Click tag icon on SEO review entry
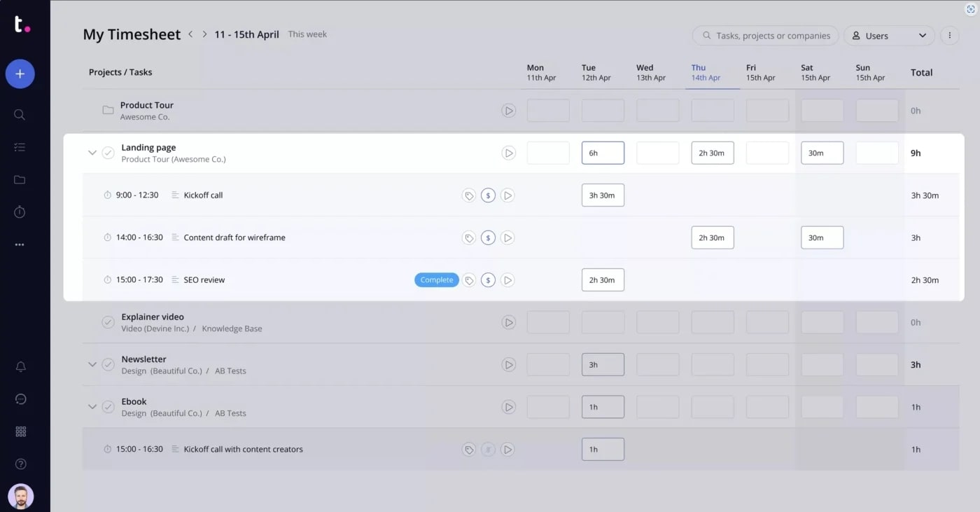980x512 pixels. (469, 280)
